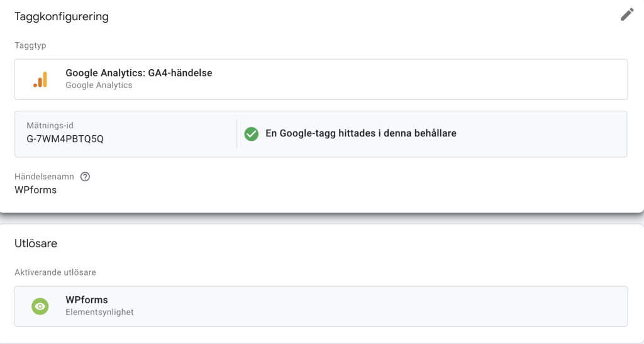Click the pencil edit icon for Taggkonfigurering

[x=627, y=14]
